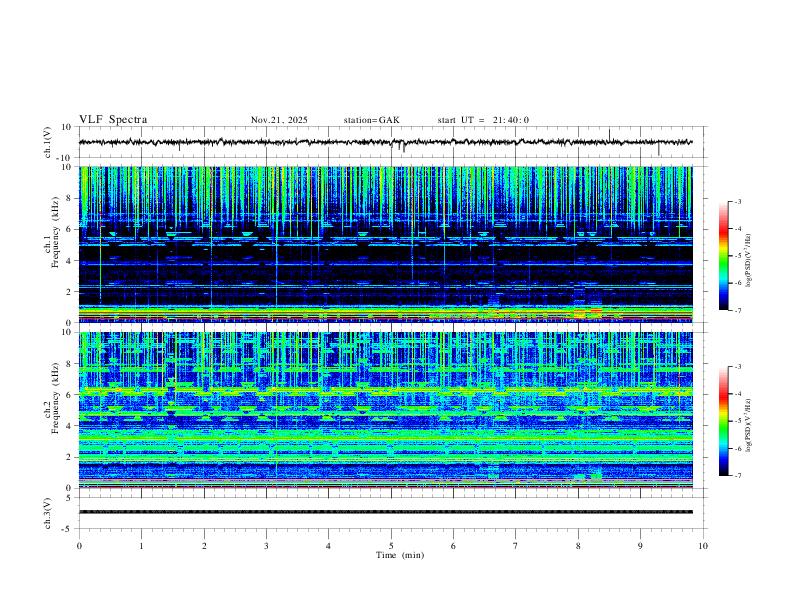Click inside the ch.1 spectrogram panel
The width and height of the screenshot is (792, 612).
pos(385,244)
